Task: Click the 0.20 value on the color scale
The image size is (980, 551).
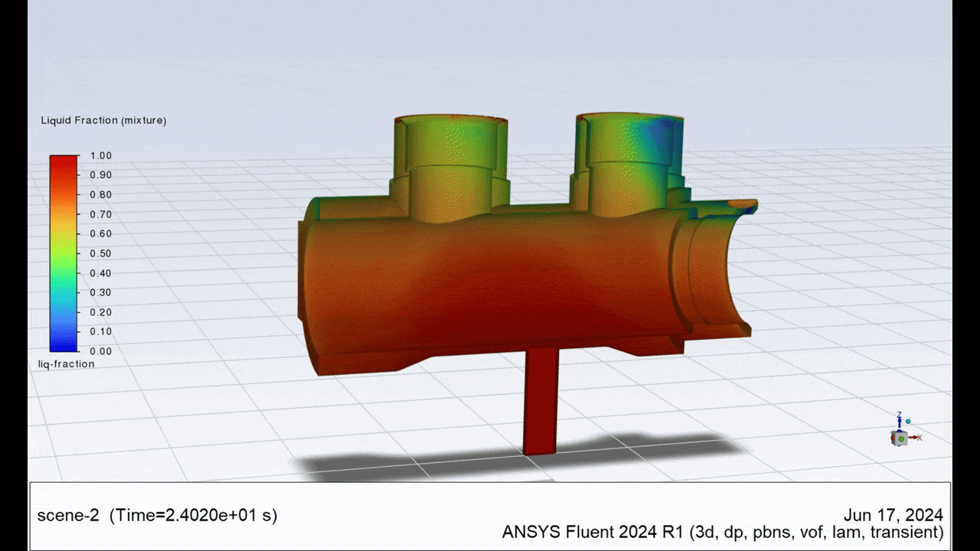Action: [x=101, y=312]
